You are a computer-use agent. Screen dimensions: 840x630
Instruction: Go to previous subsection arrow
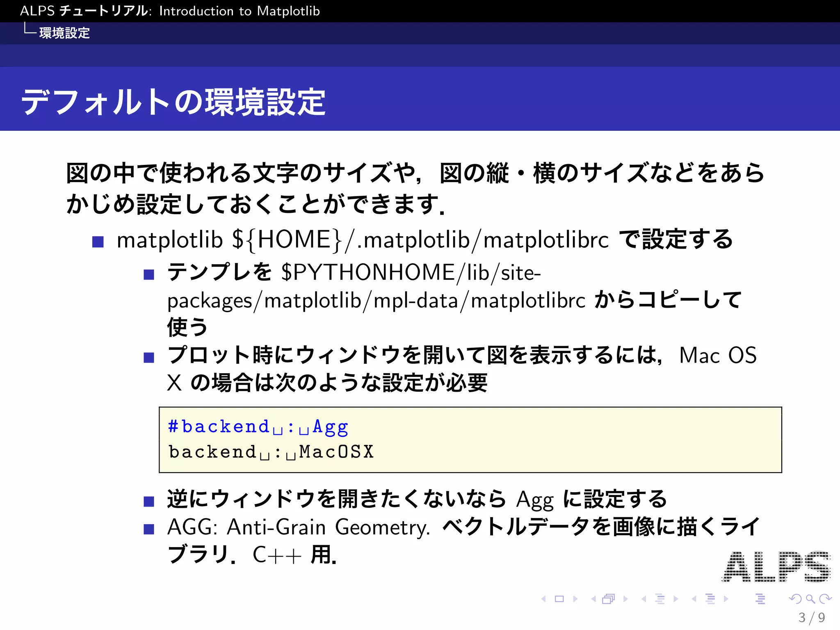pyautogui.click(x=644, y=599)
